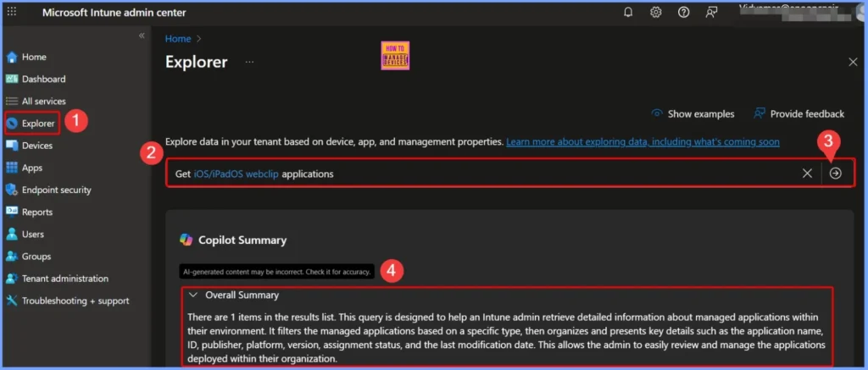868x370 pixels.
Task: Click the iOS/iPadOS webclip query token
Action: point(236,174)
